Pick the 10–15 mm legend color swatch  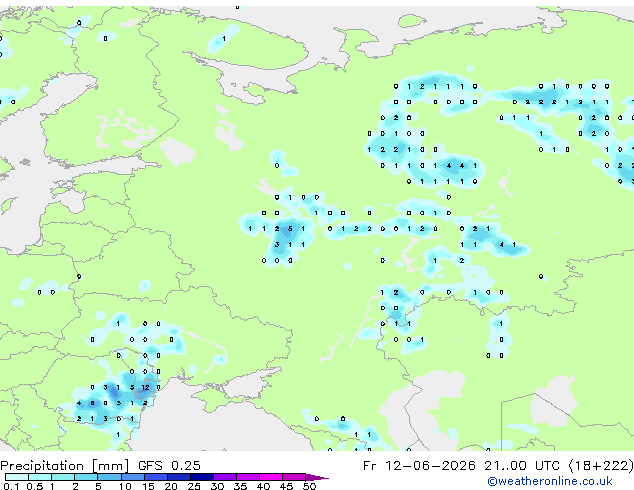pos(132,477)
